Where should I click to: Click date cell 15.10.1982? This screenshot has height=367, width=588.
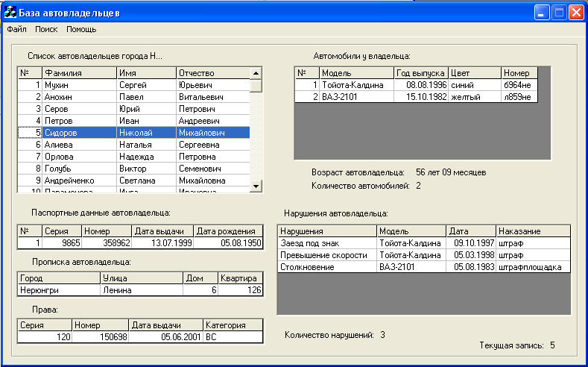tap(421, 97)
